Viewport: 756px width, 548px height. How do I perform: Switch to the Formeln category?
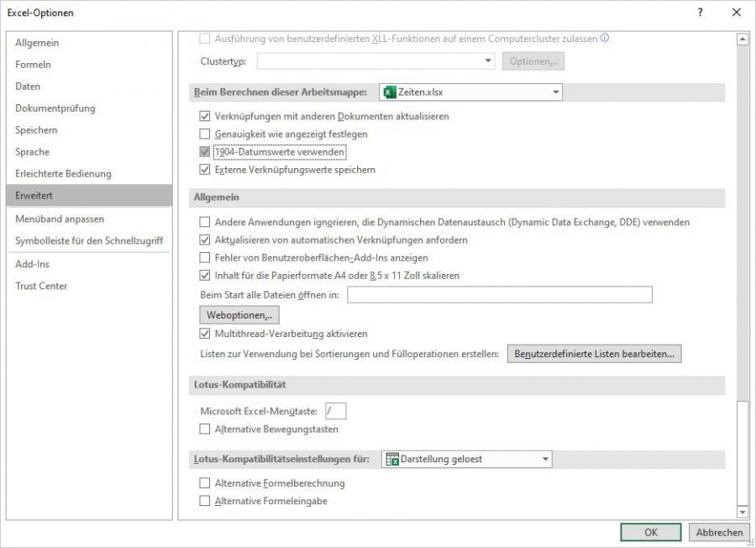(x=34, y=65)
